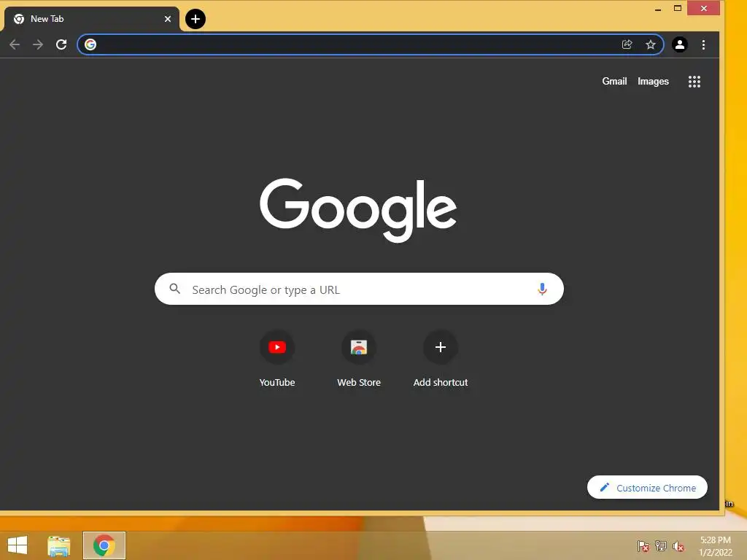Open the Chrome three-dot menu
747x560 pixels.
click(703, 44)
